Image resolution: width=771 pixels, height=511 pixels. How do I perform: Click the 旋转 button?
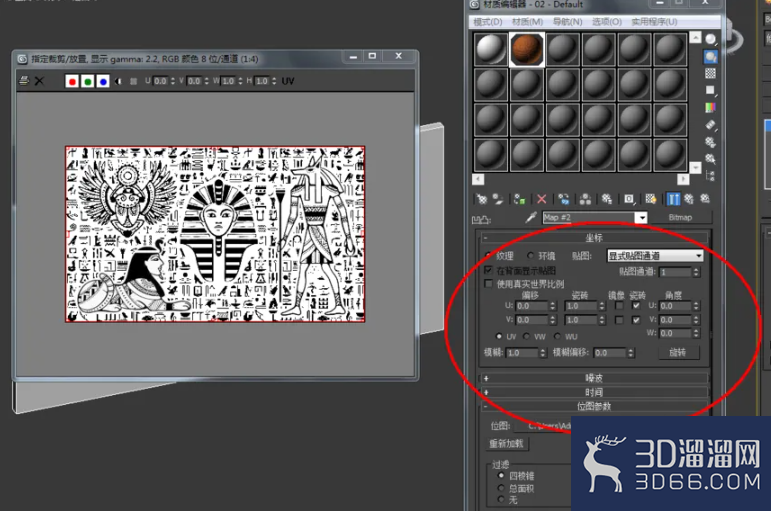[x=678, y=352]
